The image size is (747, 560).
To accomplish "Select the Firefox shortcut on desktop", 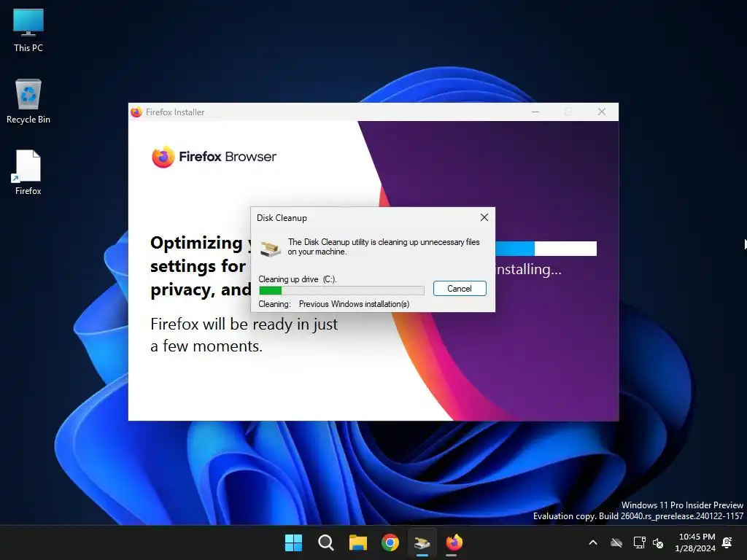I will click(x=28, y=172).
